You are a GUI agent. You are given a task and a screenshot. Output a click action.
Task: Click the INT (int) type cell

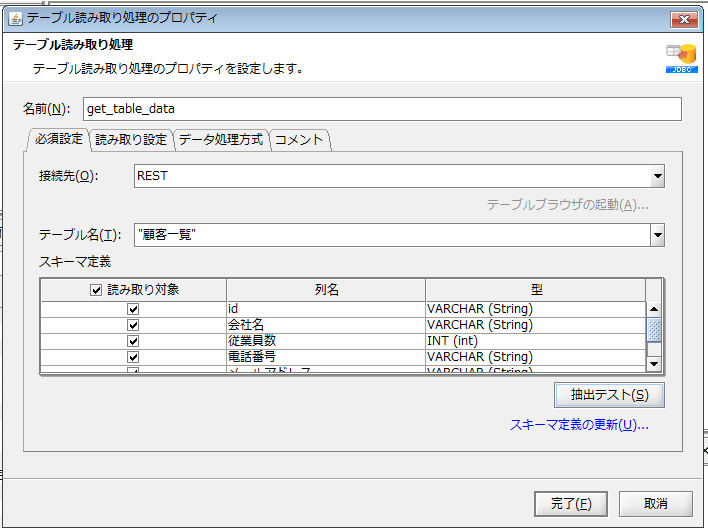tap(536, 341)
